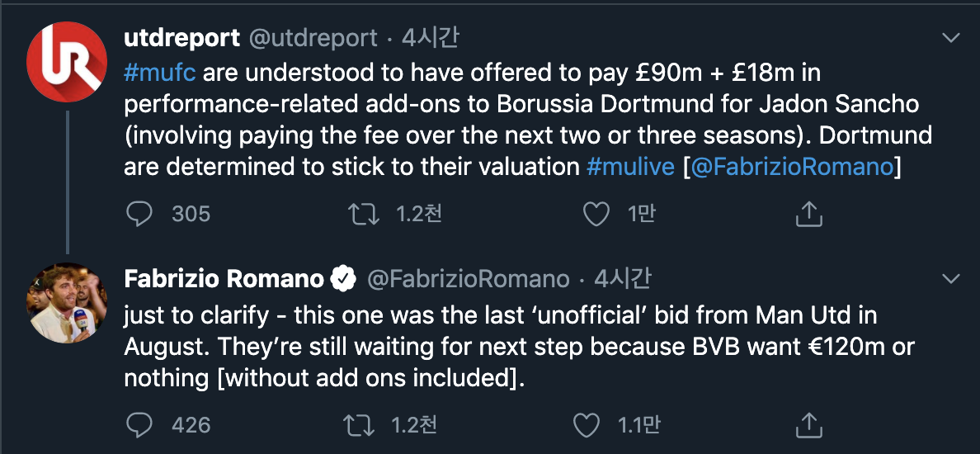Image resolution: width=980 pixels, height=454 pixels.
Task: Open the utdreport tweet timestamp
Action: point(431,38)
